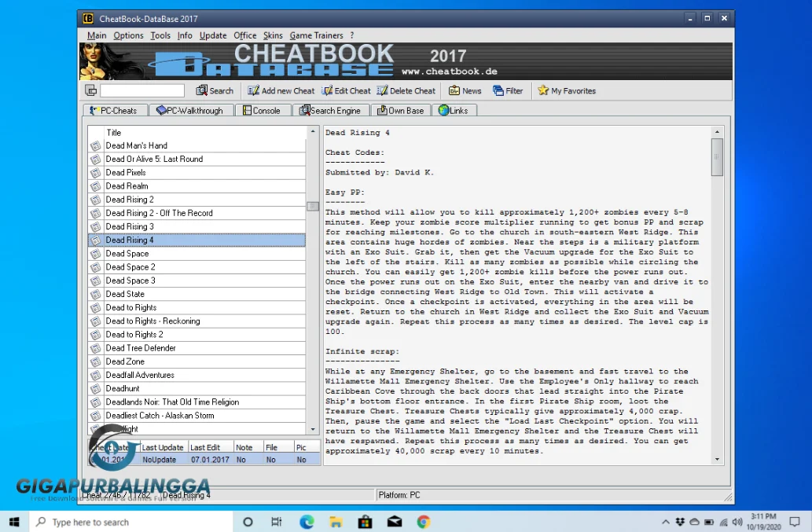Open the Game Trainers menu
Viewport: 812px width, 532px height.
[317, 35]
